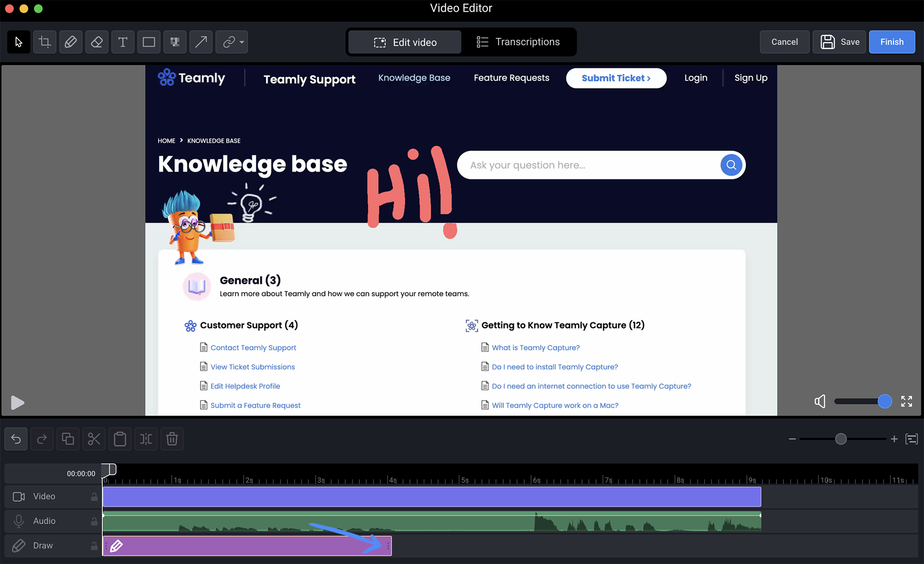Viewport: 924px width, 564px height.
Task: Zoom in timeline with plus icon
Action: click(x=894, y=439)
